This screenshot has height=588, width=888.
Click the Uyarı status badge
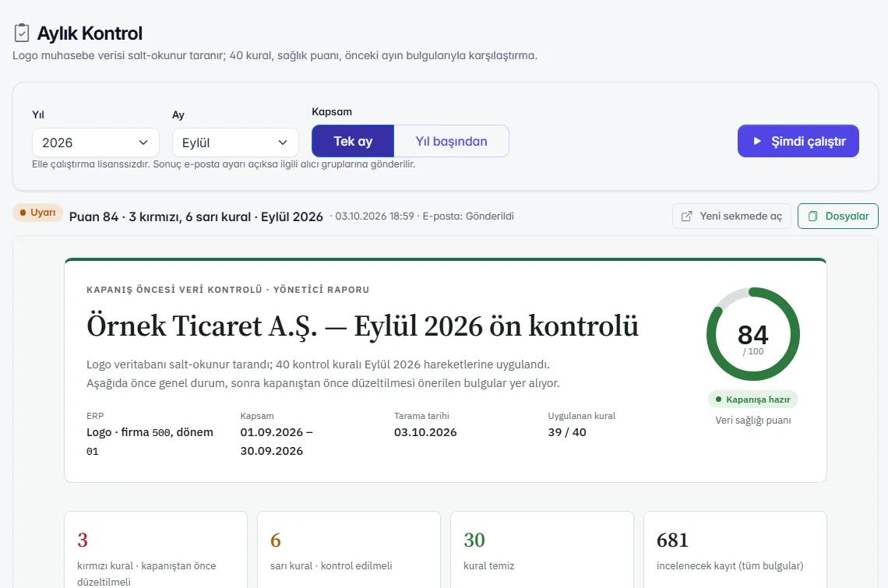click(37, 213)
